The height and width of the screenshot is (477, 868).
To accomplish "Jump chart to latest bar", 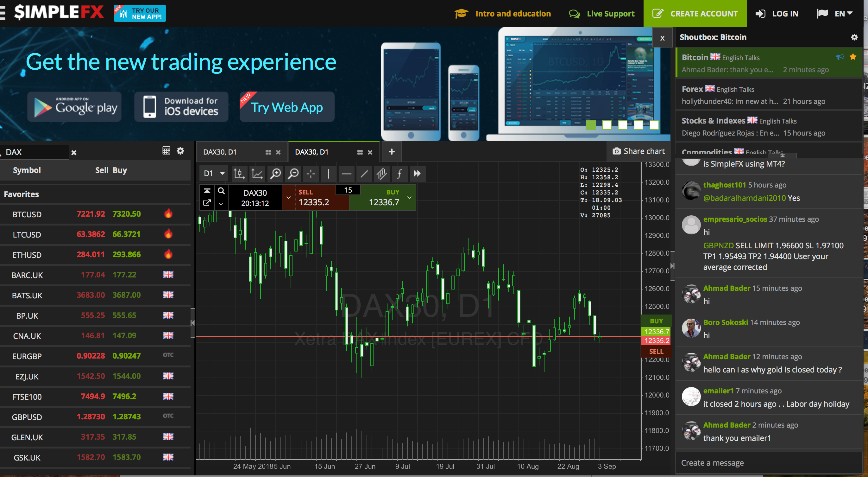I will [x=417, y=174].
